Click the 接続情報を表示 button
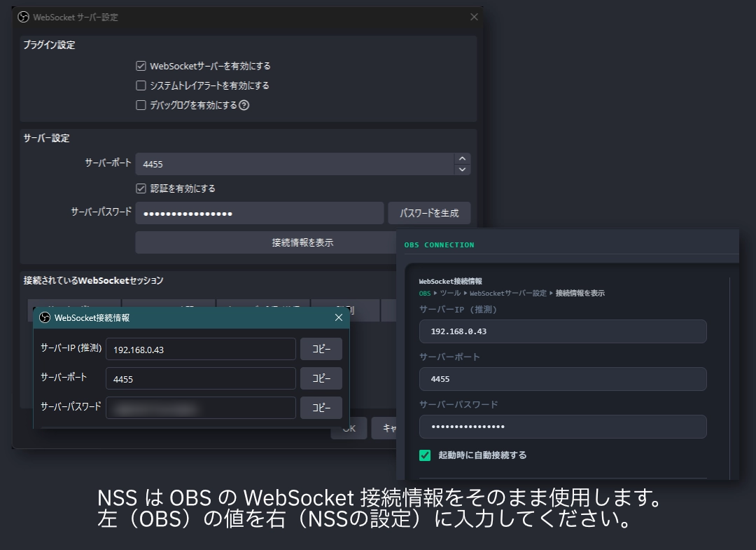 [x=302, y=242]
